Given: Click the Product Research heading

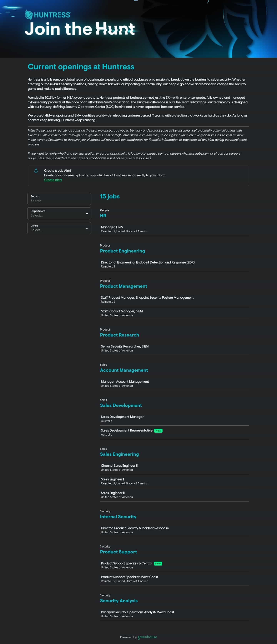Looking at the screenshot, I should [x=119, y=335].
